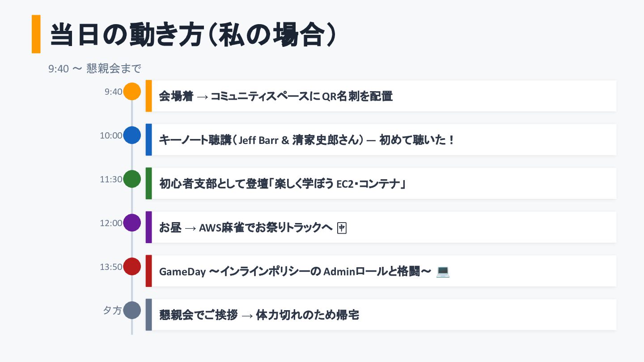Viewport: 644px width, 362px height.
Task: Select the blue 10:00 timeline circle
Action: pyautogui.click(x=132, y=135)
